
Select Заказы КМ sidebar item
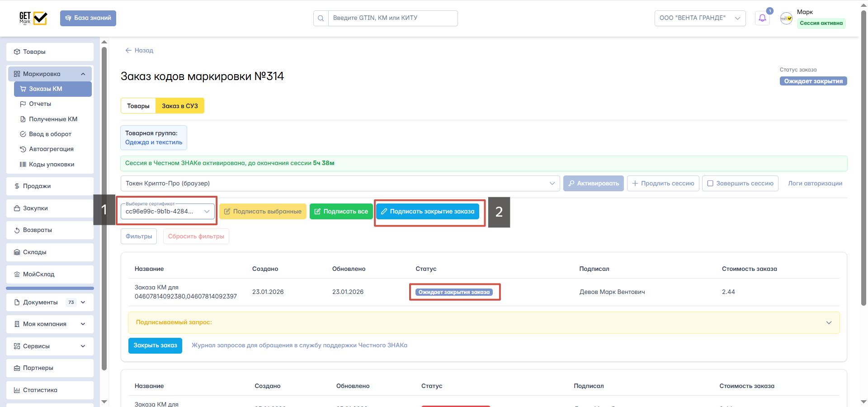point(53,89)
